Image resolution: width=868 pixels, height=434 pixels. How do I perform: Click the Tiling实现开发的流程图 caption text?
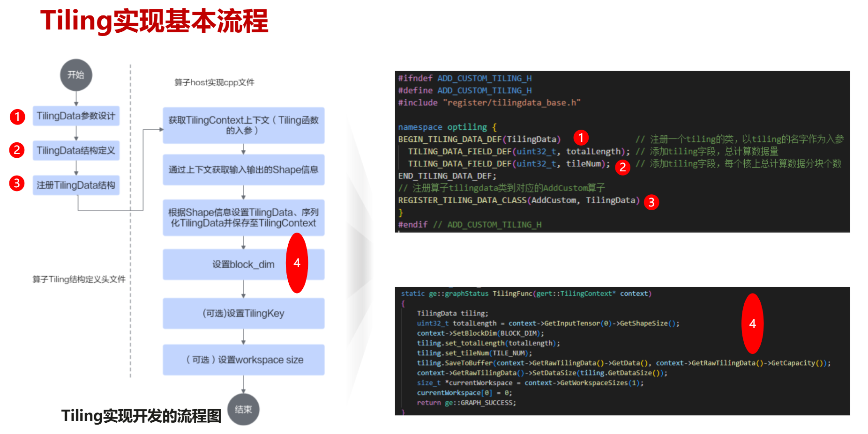pos(142,416)
